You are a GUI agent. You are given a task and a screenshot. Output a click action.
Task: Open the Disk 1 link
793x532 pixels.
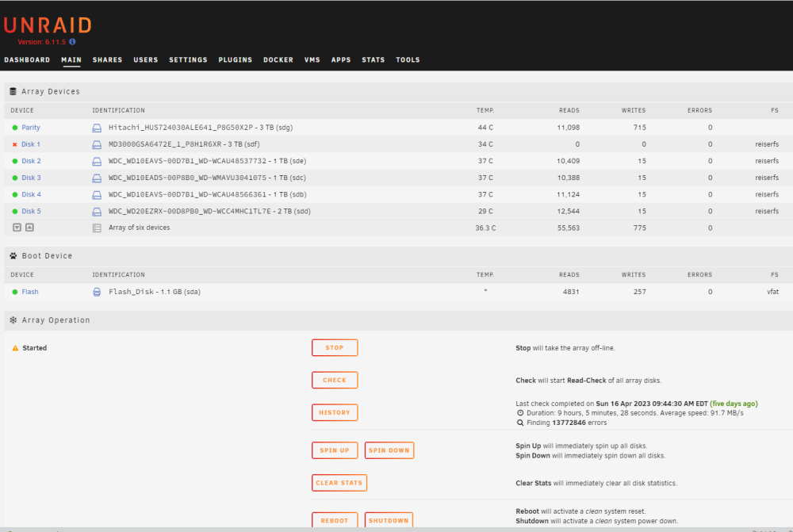click(x=31, y=144)
